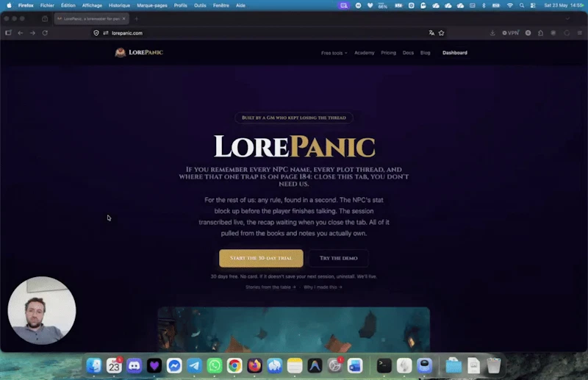588x380 pixels.
Task: Open the Pricing nav link
Action: (x=389, y=53)
